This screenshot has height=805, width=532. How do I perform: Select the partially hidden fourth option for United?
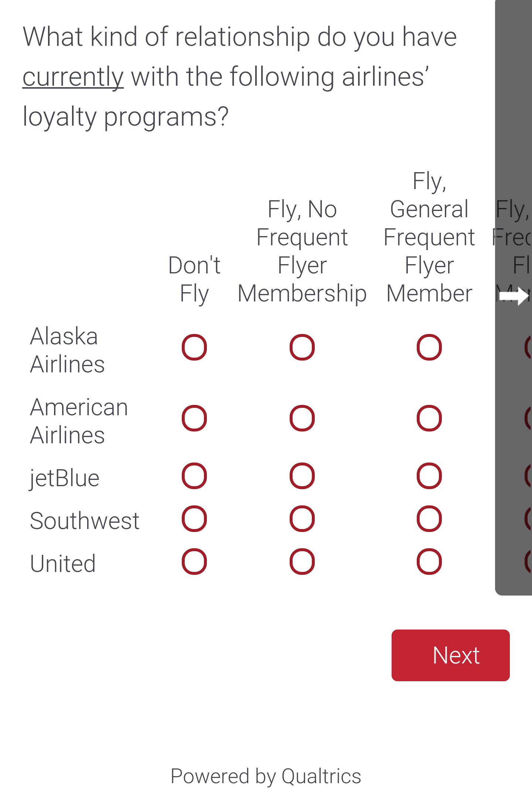coord(528,562)
